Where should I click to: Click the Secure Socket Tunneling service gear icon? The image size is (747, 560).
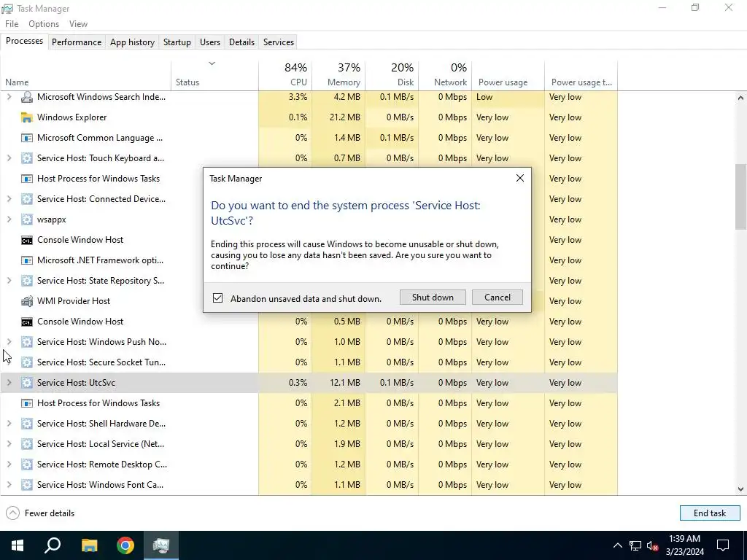27,362
